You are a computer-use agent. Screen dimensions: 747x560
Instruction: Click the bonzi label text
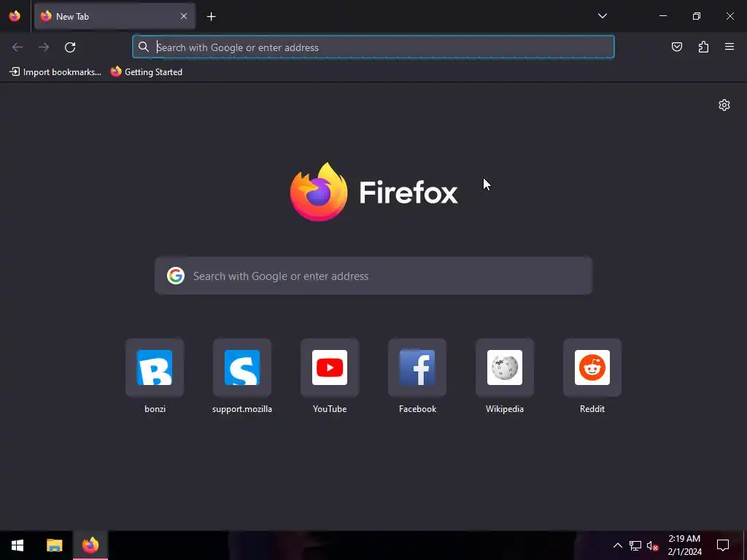pyautogui.click(x=155, y=409)
